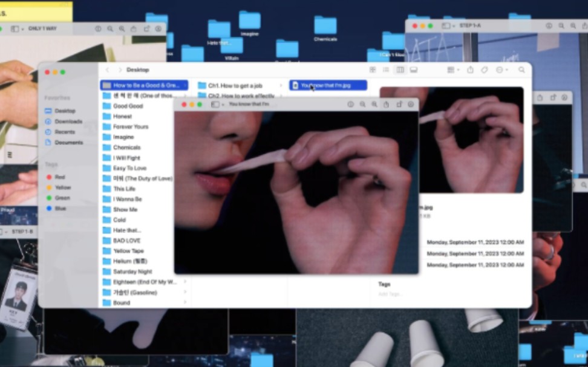Screen dimensions: 588x367
Task: Switch Finder to icon view
Action: [373, 70]
